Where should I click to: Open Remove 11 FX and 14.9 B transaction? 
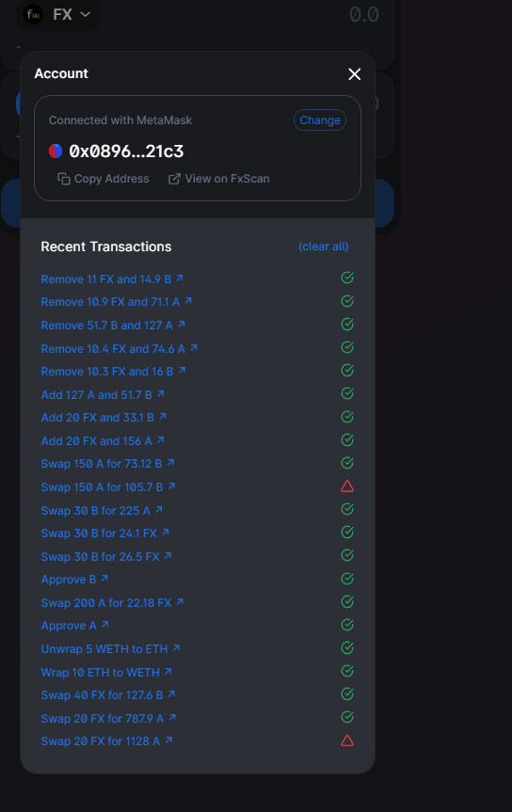pyautogui.click(x=112, y=279)
